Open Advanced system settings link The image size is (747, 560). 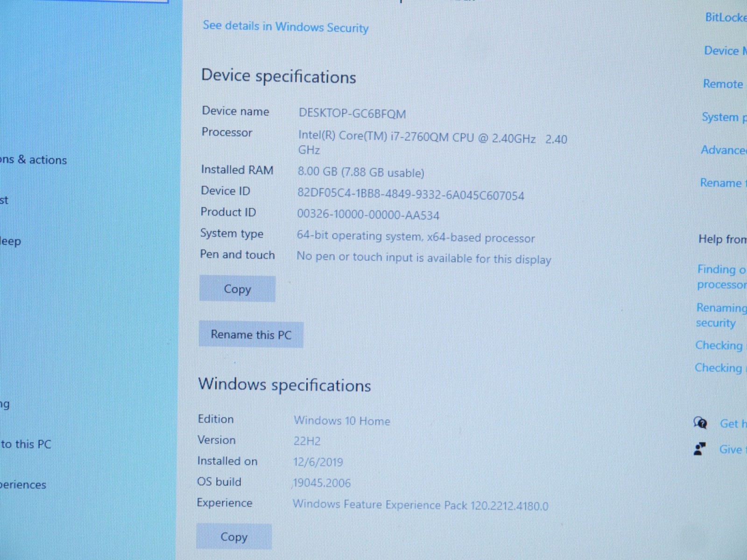click(724, 150)
